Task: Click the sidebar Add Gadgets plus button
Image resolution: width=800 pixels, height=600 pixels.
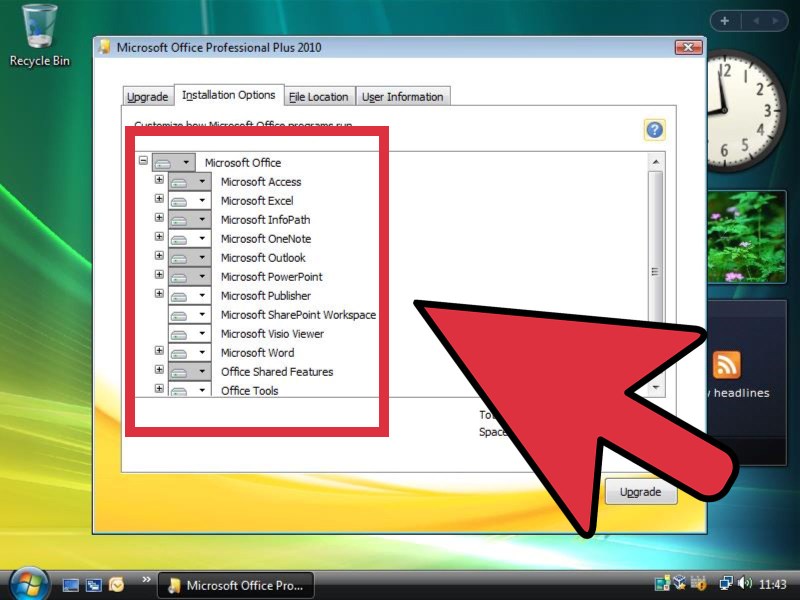Action: click(724, 21)
